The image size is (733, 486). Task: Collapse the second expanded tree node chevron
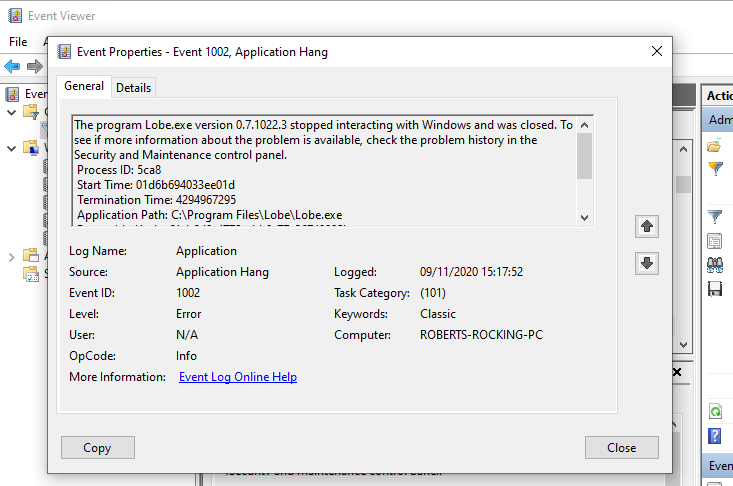12,148
